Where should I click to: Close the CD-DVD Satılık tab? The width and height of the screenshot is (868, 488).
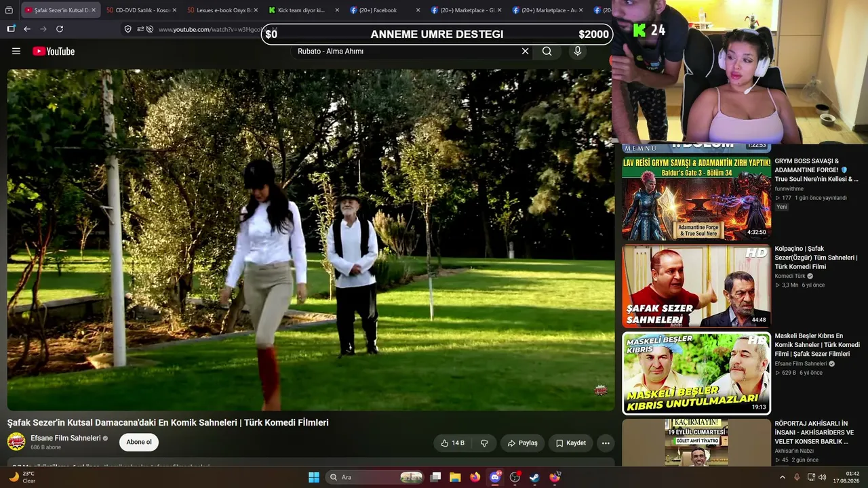[174, 10]
